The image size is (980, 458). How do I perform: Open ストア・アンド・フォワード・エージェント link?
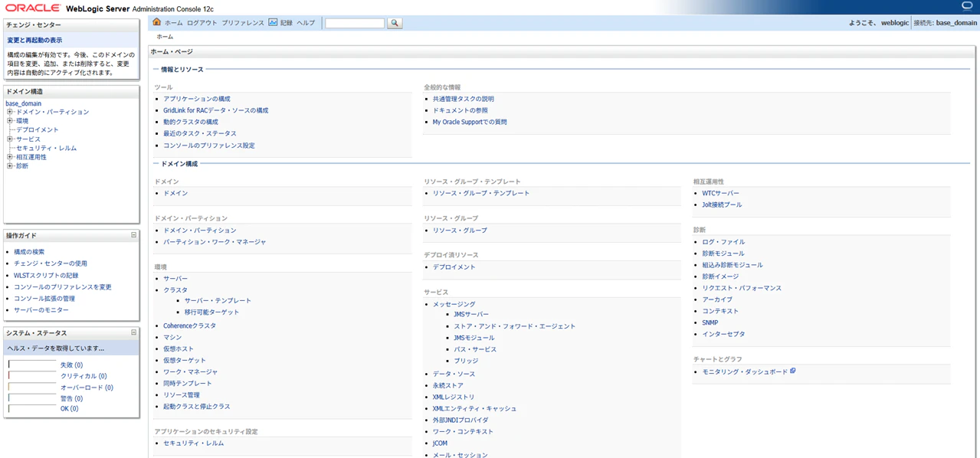pos(514,326)
